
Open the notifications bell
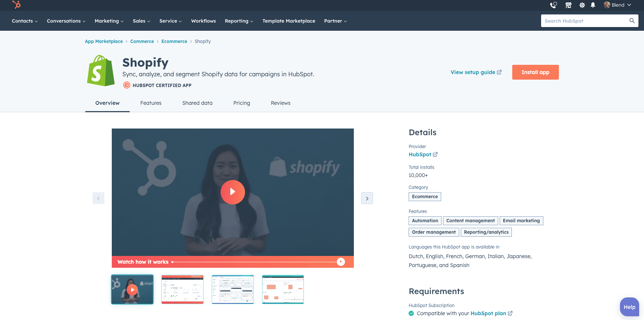593,5
